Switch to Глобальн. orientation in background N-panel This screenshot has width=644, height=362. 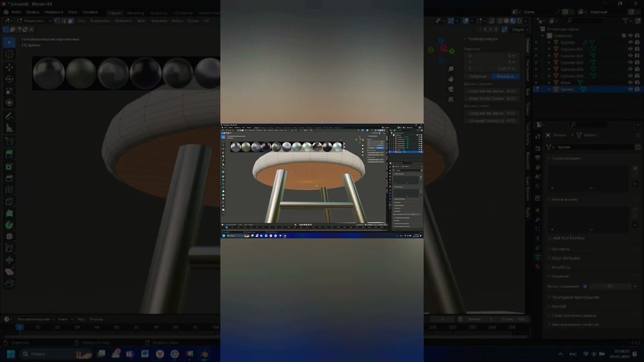click(477, 76)
